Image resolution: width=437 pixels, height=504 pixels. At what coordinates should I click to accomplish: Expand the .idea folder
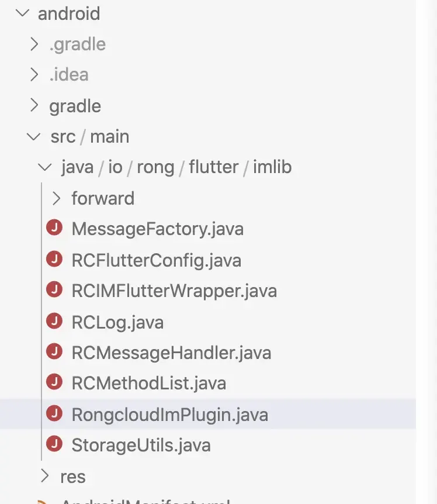(x=34, y=75)
